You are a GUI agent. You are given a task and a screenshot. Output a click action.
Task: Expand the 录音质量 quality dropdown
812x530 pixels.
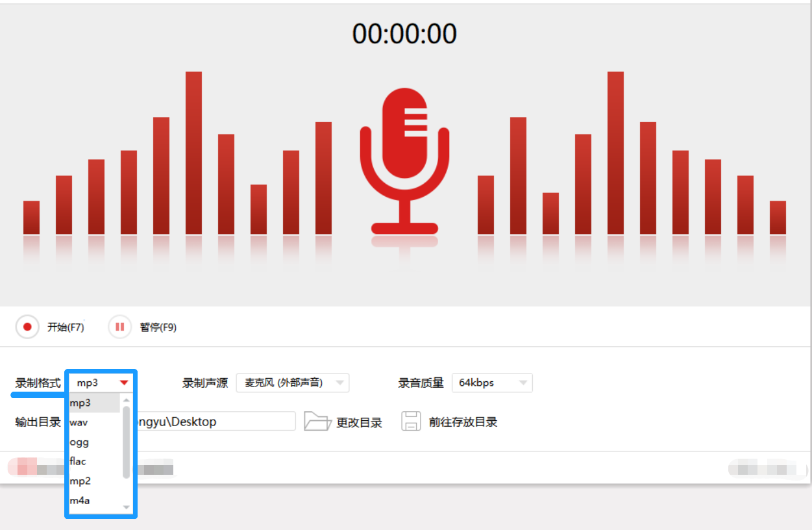pyautogui.click(x=521, y=383)
